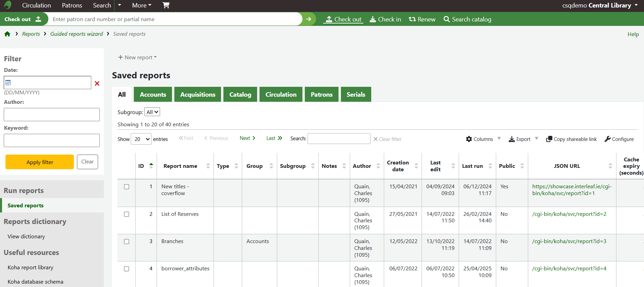The width and height of the screenshot is (644, 287).
Task: Expand the Show entries count dropdown
Action: [x=141, y=139]
